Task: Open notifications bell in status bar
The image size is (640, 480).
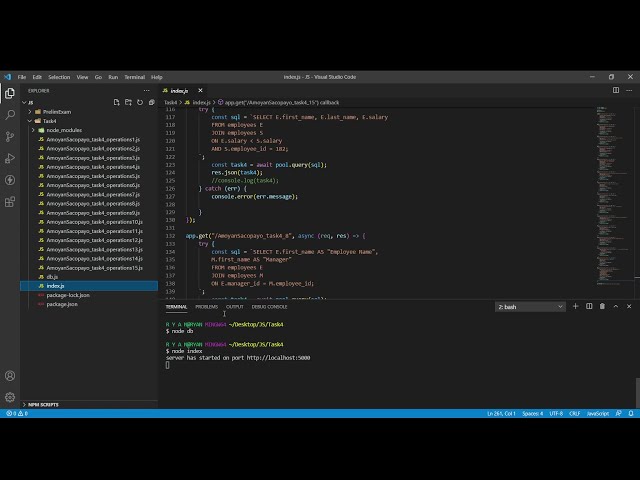Action: (631, 413)
